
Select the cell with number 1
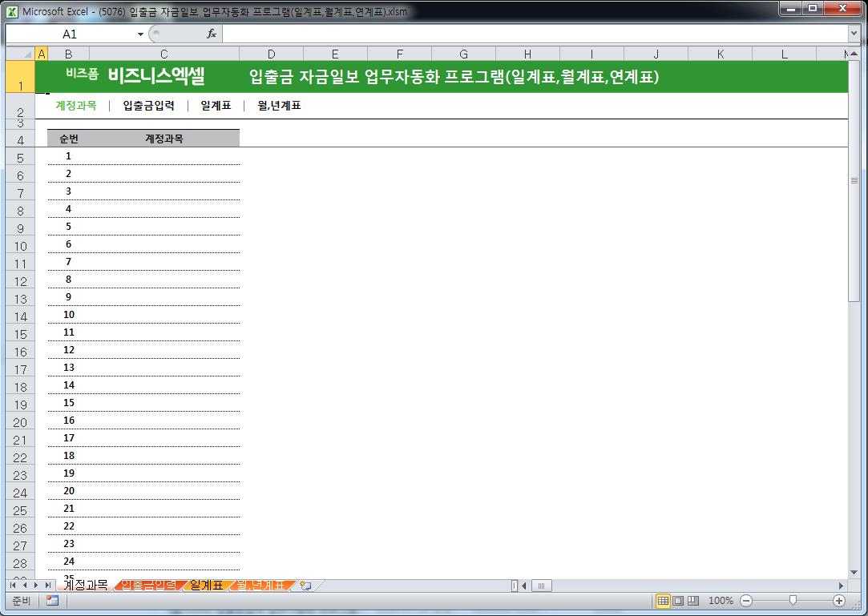point(69,155)
